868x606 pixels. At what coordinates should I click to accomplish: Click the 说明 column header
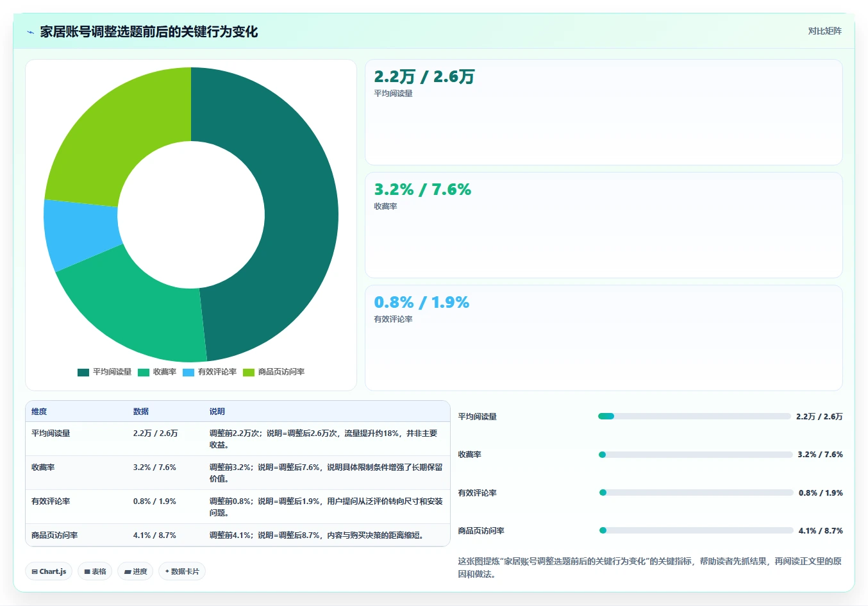(x=217, y=412)
